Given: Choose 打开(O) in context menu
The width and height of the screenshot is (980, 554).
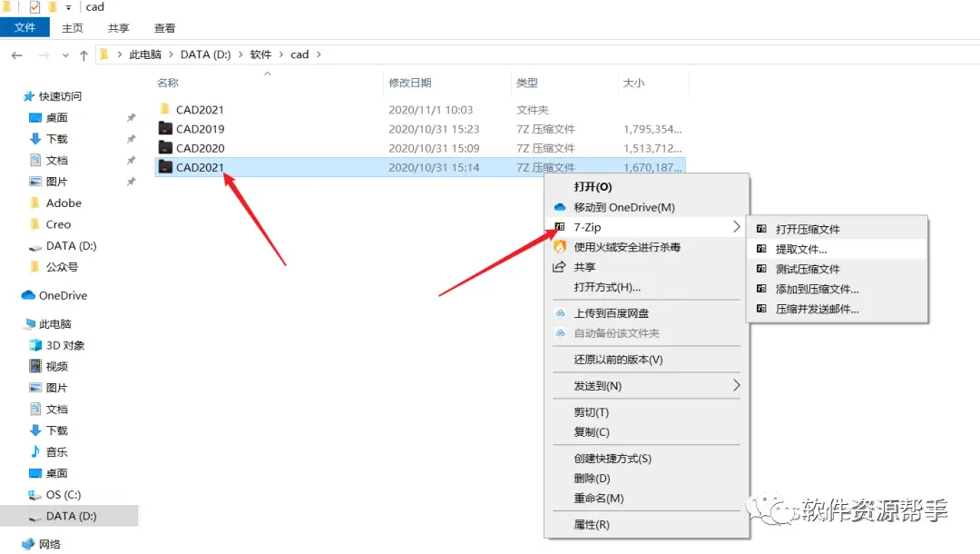Looking at the screenshot, I should 646,186.
